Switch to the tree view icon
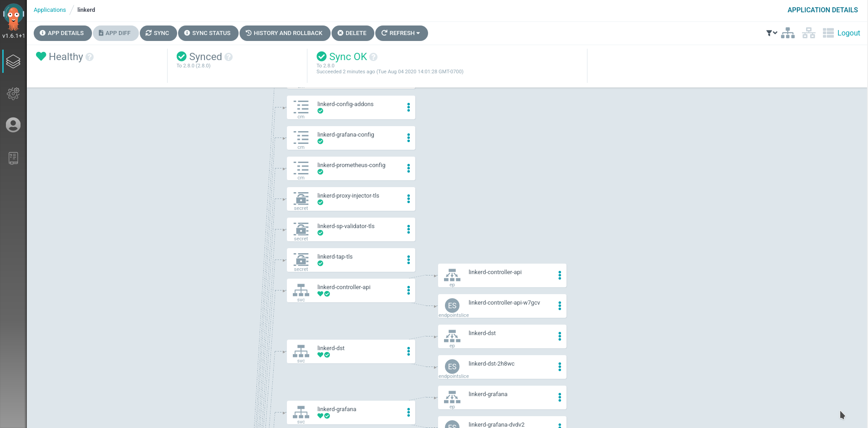The height and width of the screenshot is (428, 868). (x=788, y=33)
